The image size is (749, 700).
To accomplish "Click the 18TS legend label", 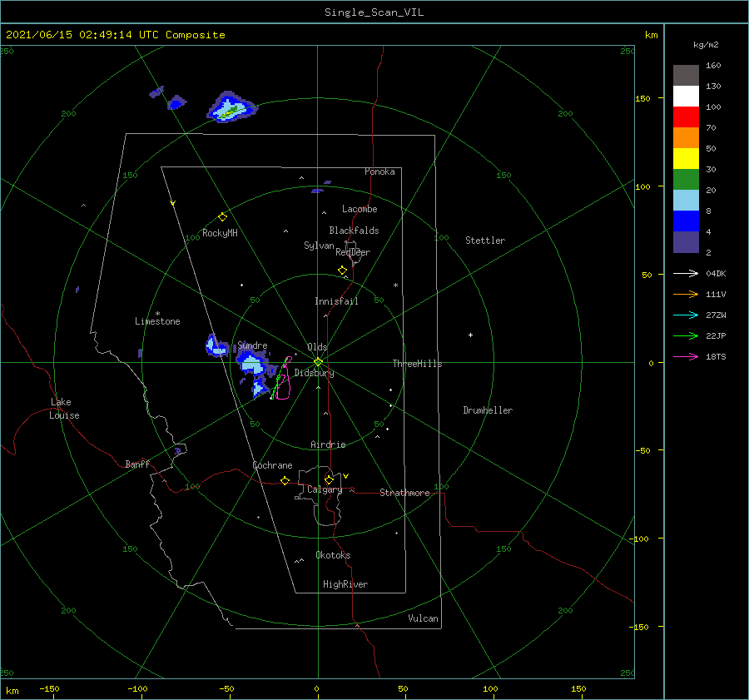I will tap(716, 356).
